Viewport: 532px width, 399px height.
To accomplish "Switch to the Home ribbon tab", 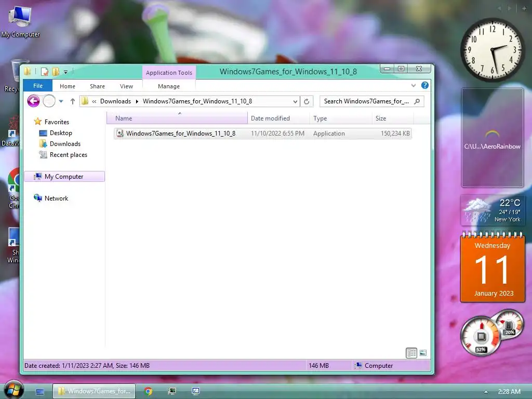I will [x=67, y=86].
